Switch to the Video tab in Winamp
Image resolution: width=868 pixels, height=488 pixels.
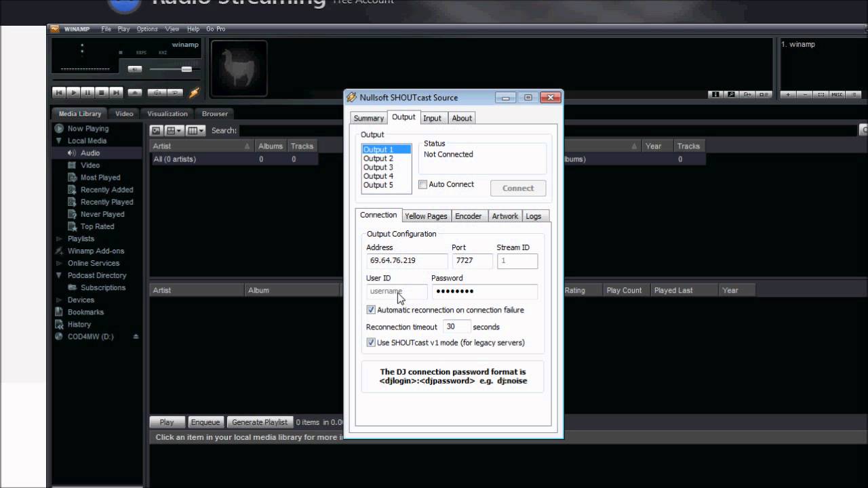point(124,114)
